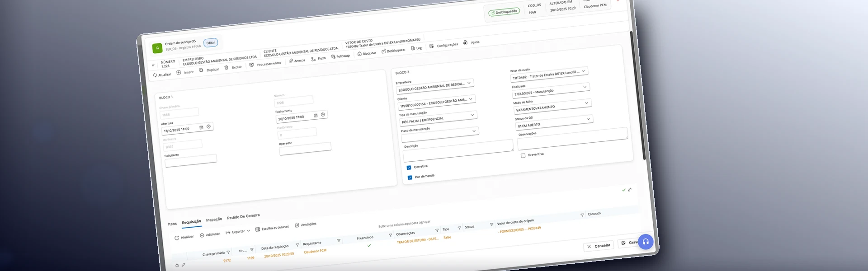Click the TRATOR DE ESTEIRA observações cell
Viewport: 868px width, 271px height.
pyautogui.click(x=418, y=241)
